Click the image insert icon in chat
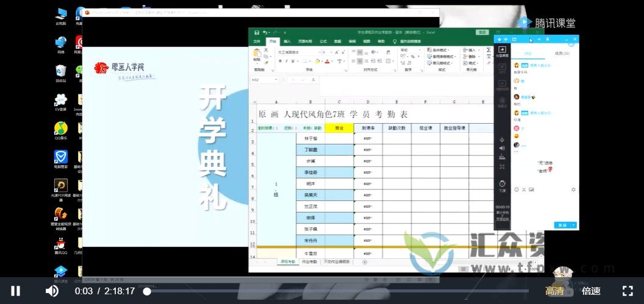Viewport: 644px width, 304px height. pyautogui.click(x=531, y=189)
